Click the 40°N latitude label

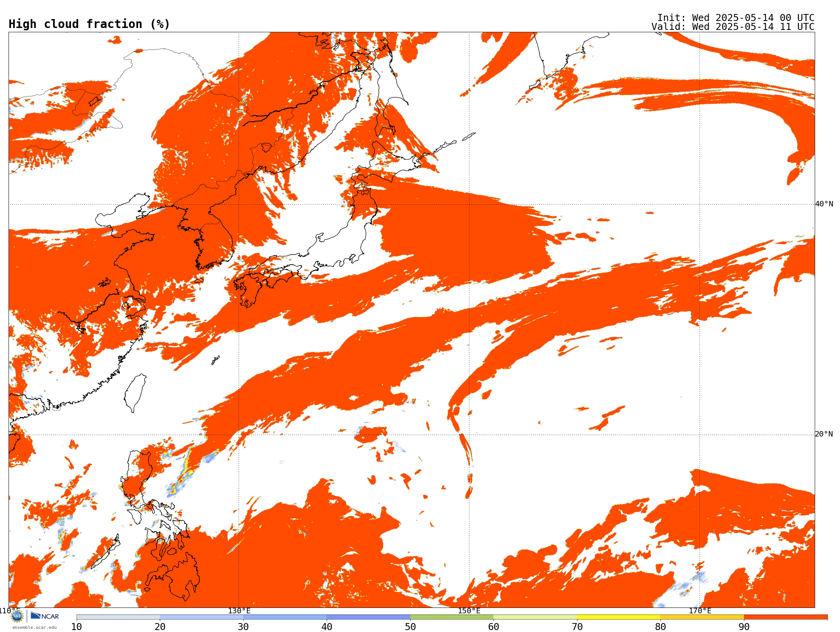click(x=824, y=204)
